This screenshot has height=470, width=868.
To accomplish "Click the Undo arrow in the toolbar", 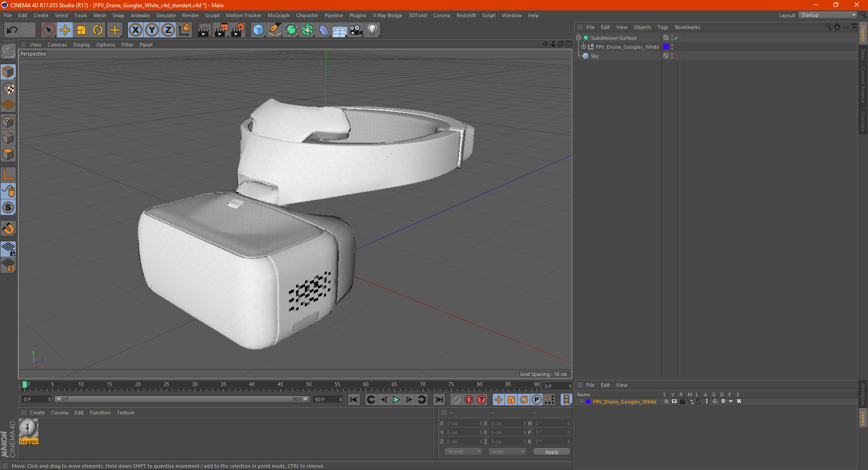I will click(x=12, y=30).
